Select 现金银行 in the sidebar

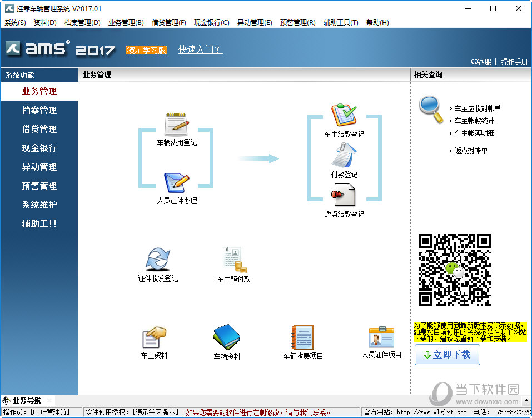[39, 148]
